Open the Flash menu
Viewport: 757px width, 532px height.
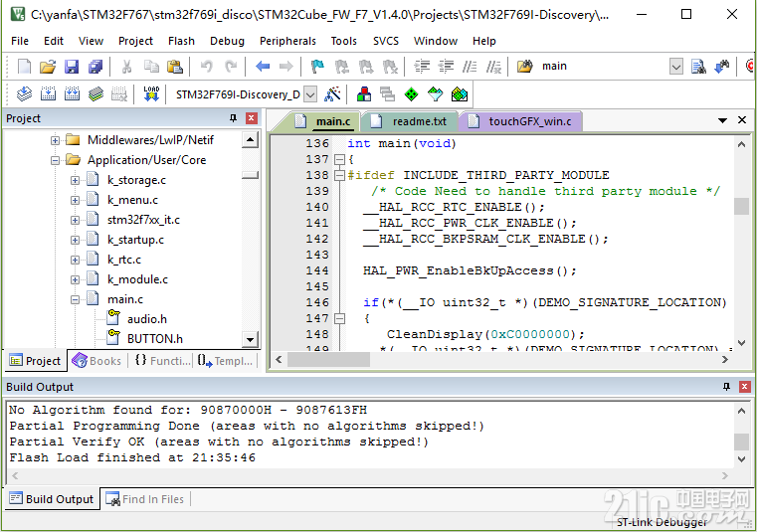pyautogui.click(x=181, y=41)
